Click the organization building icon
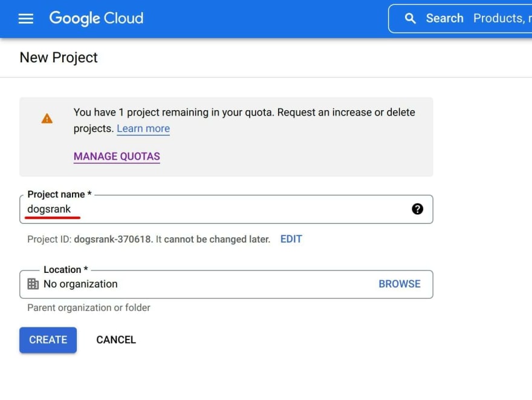 [33, 284]
